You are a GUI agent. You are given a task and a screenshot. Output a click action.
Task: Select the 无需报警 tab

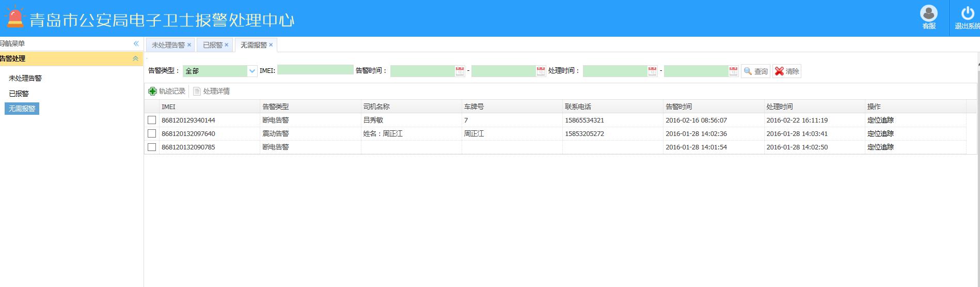coord(254,45)
